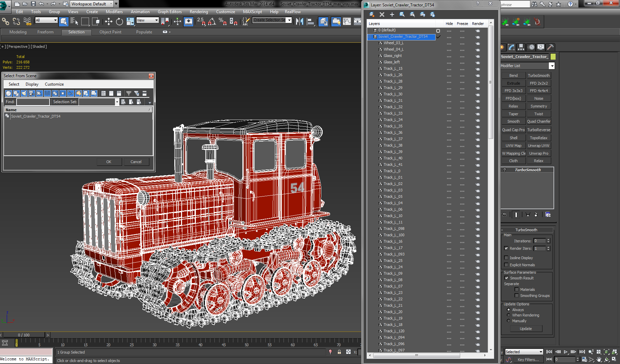Open the Hierarchy panel tab icon

coord(521,47)
